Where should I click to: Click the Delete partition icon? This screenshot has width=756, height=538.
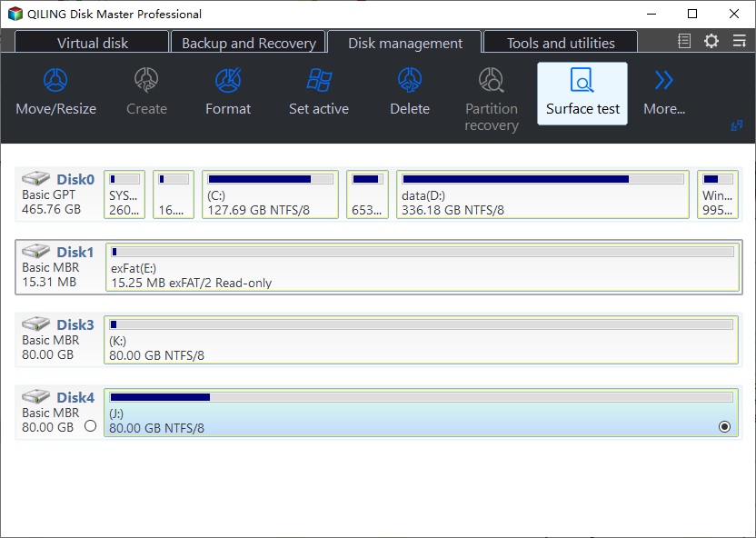(x=410, y=80)
